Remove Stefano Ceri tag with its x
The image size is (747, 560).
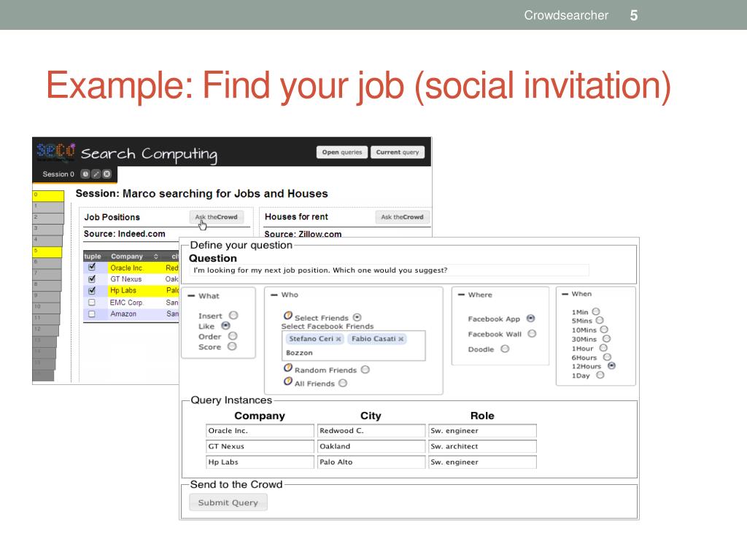click(338, 339)
